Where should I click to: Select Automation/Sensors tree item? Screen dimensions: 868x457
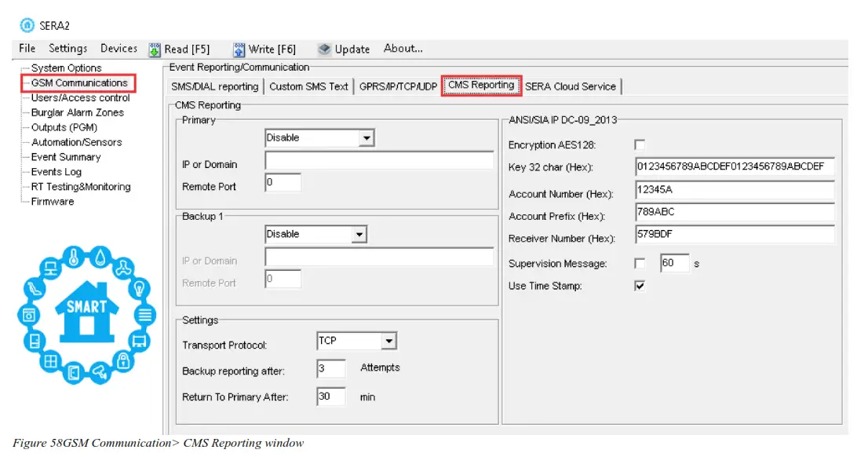[76, 142]
